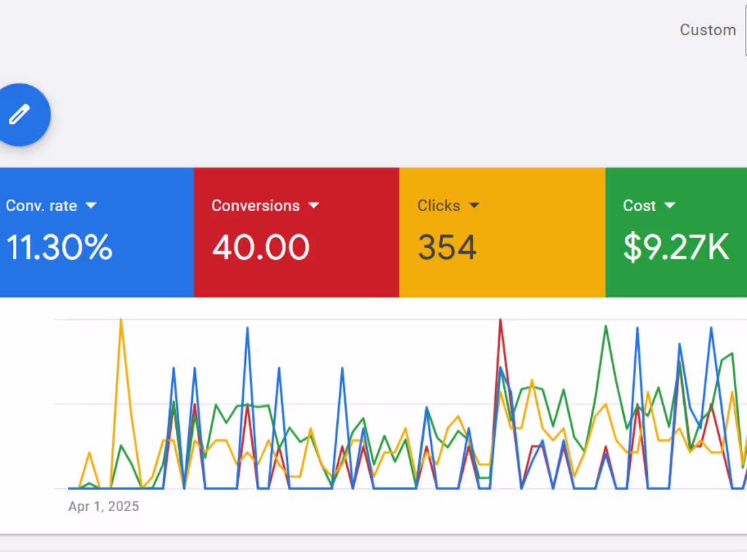Click the 11.30% conversion rate value
Viewport: 747px width, 560px height.
pyautogui.click(x=59, y=248)
